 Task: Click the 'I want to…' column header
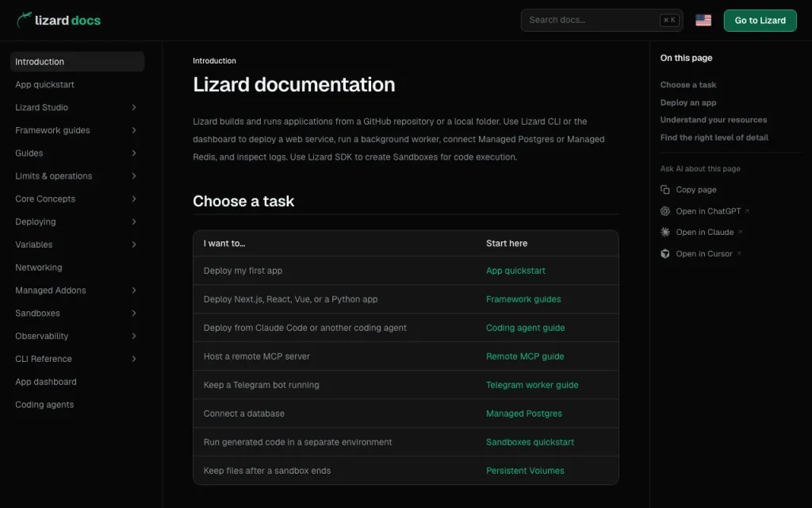coord(224,243)
